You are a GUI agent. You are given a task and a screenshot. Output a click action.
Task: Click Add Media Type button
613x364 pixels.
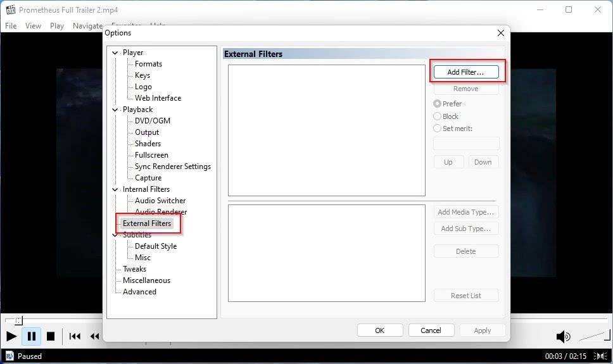point(466,212)
